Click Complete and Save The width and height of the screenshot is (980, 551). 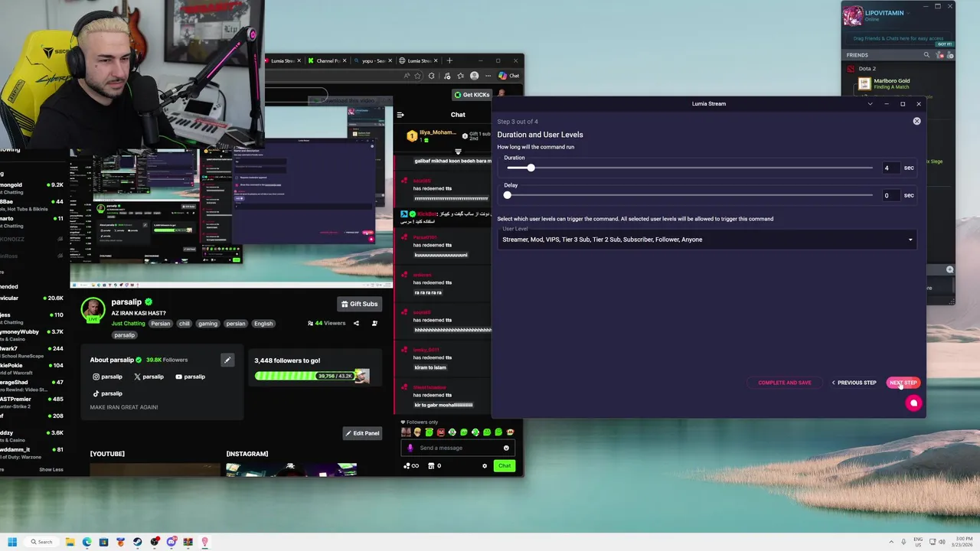pos(784,383)
